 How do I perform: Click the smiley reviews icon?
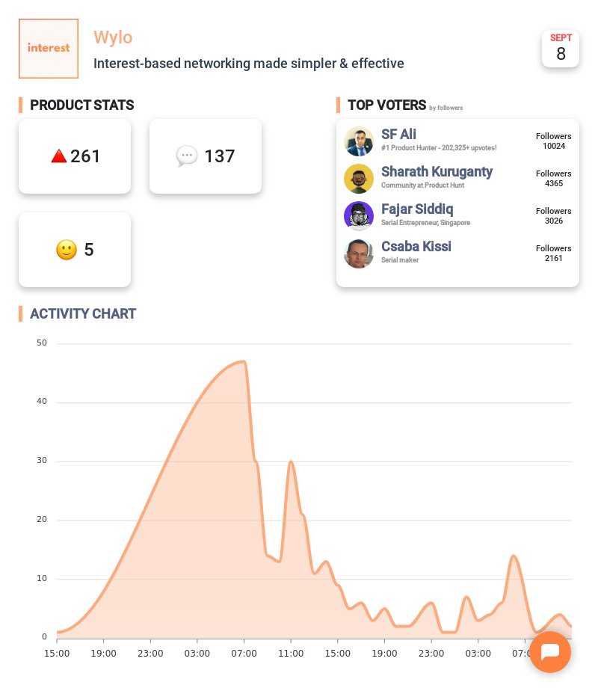click(x=66, y=249)
